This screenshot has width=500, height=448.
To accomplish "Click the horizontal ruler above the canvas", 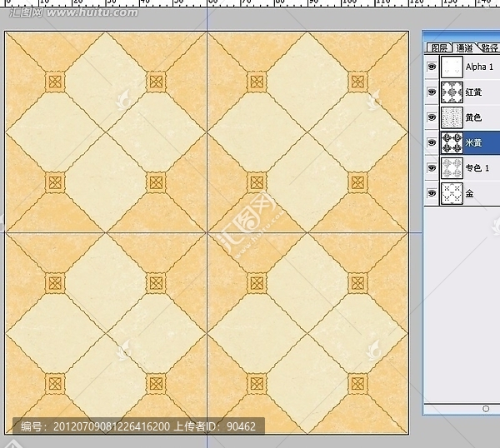I will click(x=250, y=3).
